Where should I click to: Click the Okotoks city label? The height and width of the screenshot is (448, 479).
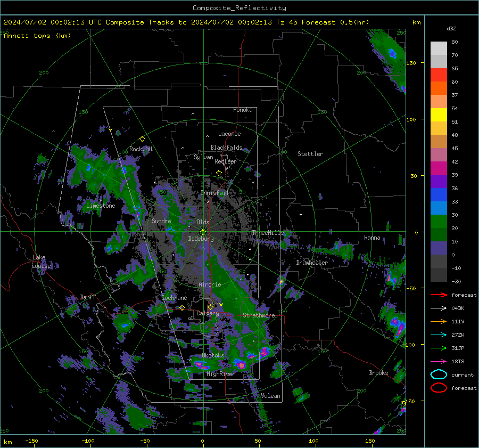point(213,355)
